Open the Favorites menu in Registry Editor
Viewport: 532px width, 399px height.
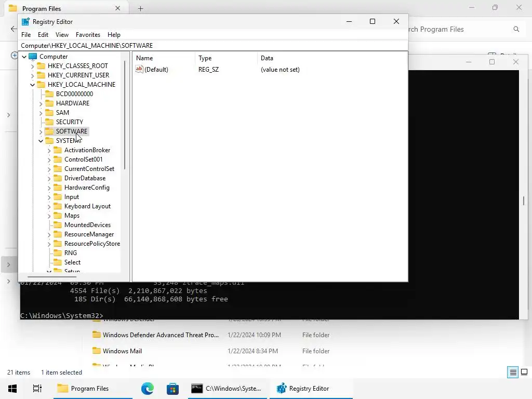tap(88, 35)
